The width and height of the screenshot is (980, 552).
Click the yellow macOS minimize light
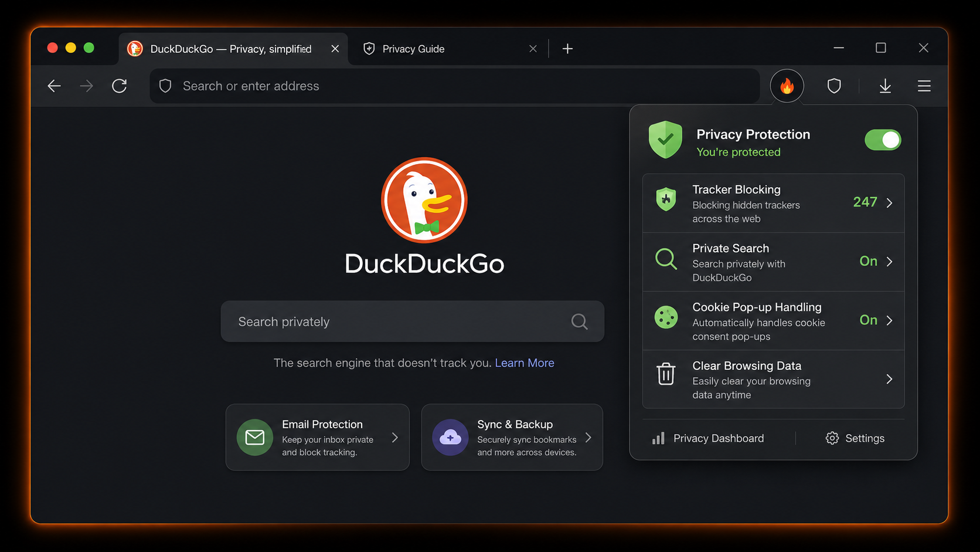(x=71, y=48)
